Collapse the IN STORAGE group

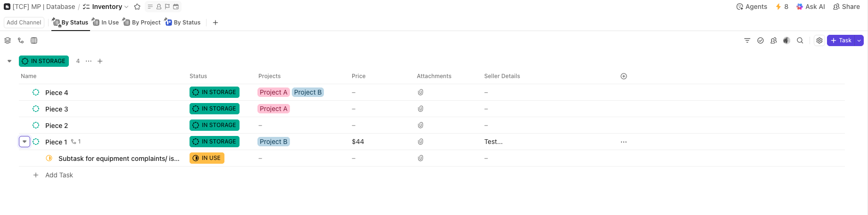pyautogui.click(x=9, y=61)
